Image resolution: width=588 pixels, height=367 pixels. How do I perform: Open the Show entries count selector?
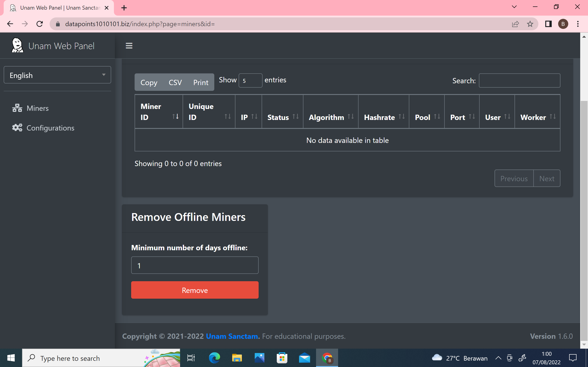(250, 81)
